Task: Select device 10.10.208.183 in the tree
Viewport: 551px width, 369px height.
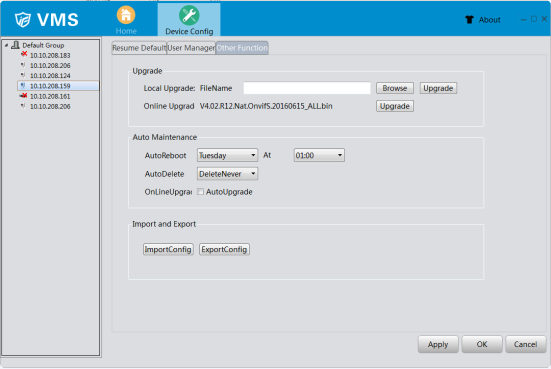Action: click(50, 56)
